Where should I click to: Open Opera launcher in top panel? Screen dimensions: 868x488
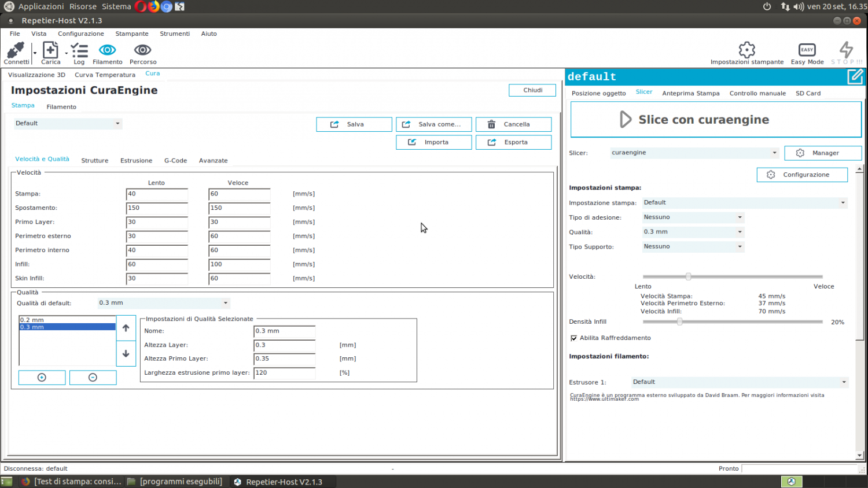[141, 6]
